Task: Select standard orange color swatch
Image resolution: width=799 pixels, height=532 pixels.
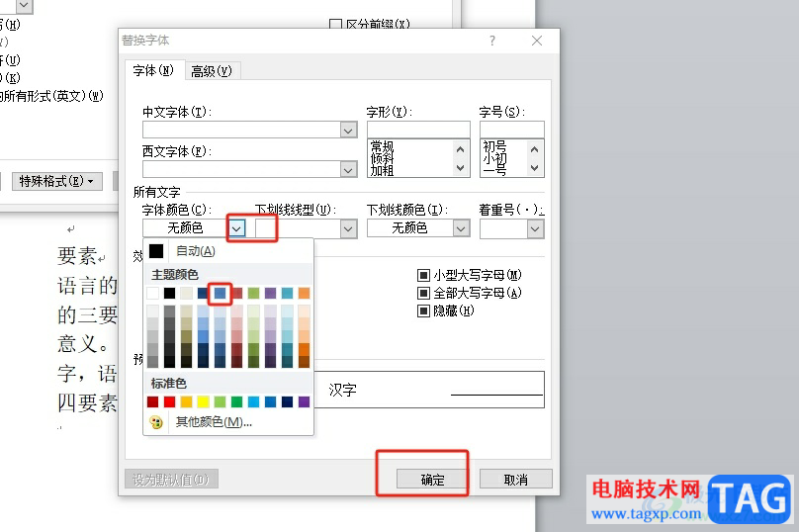Action: (x=187, y=402)
